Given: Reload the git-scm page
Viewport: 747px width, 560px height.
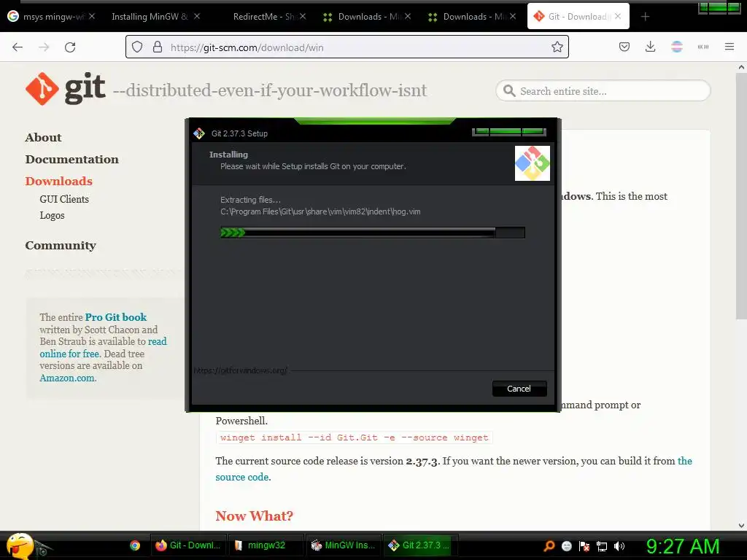Looking at the screenshot, I should point(70,47).
